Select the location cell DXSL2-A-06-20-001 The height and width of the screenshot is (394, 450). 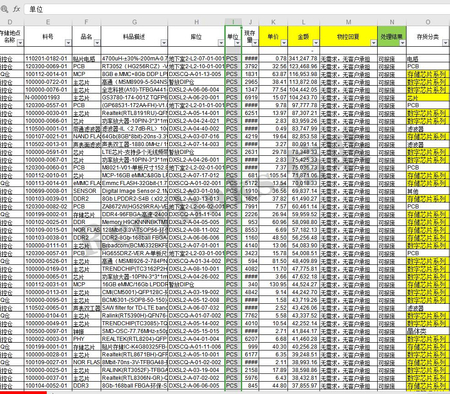pyautogui.click(x=196, y=97)
